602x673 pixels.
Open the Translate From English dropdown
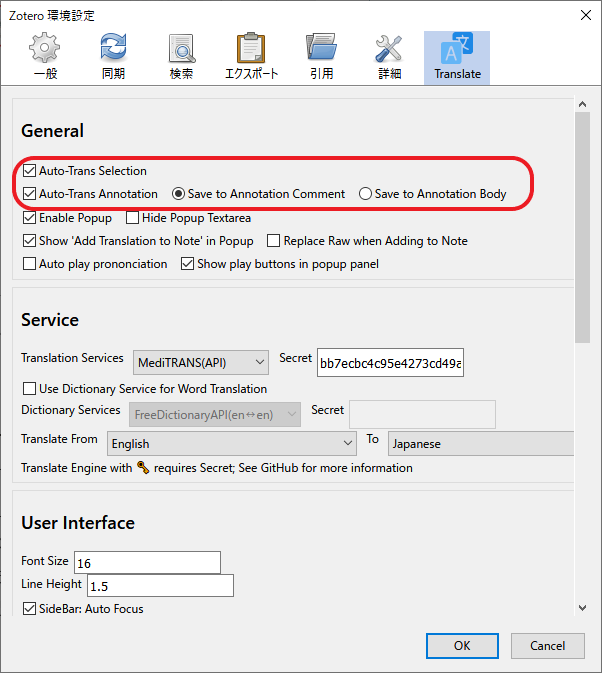tap(232, 443)
